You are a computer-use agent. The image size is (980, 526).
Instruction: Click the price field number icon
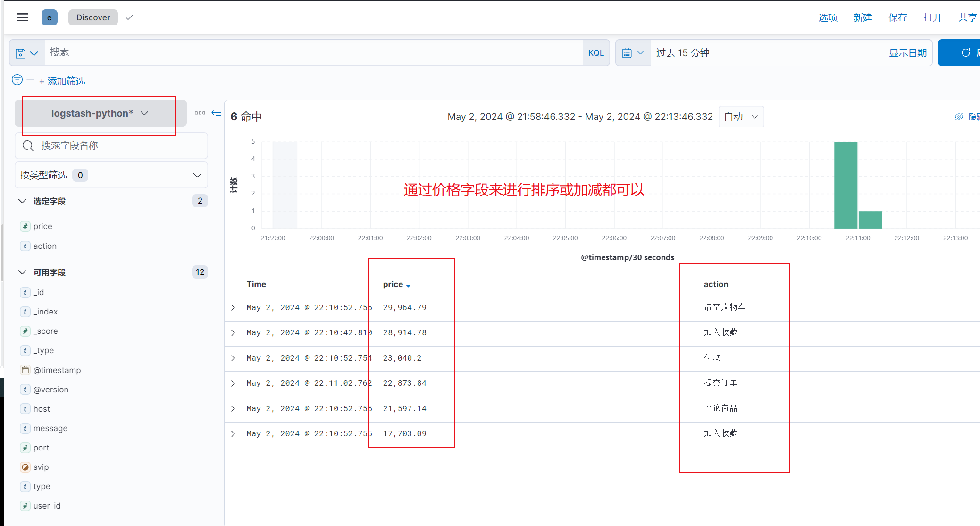pyautogui.click(x=25, y=226)
